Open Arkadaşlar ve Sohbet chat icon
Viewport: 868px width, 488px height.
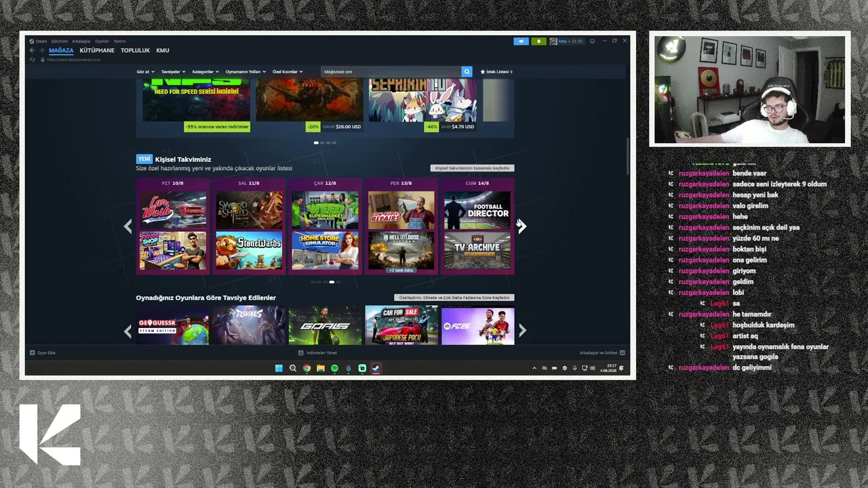[x=623, y=352]
